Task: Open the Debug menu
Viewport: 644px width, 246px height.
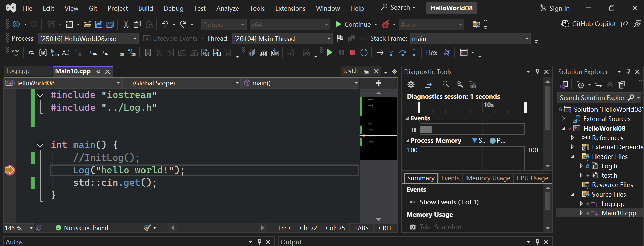Action: (x=173, y=8)
